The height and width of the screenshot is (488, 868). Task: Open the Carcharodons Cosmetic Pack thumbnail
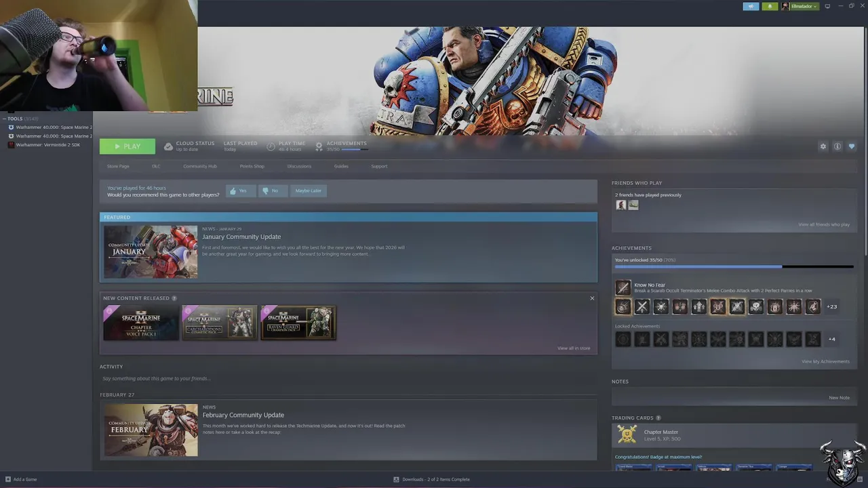point(219,323)
